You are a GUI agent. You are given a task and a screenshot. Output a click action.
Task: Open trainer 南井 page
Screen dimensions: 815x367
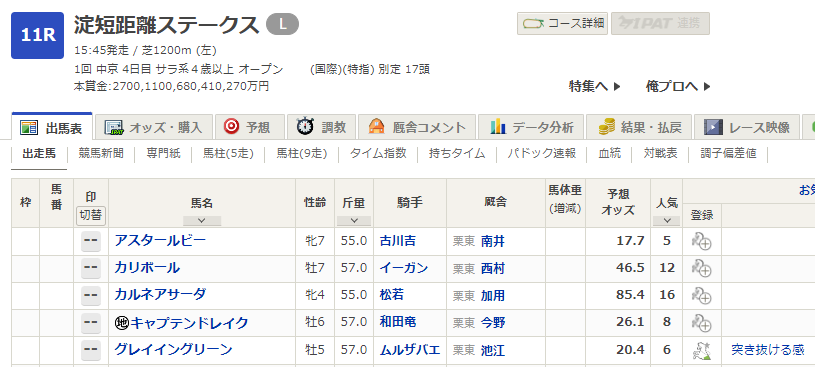point(493,241)
